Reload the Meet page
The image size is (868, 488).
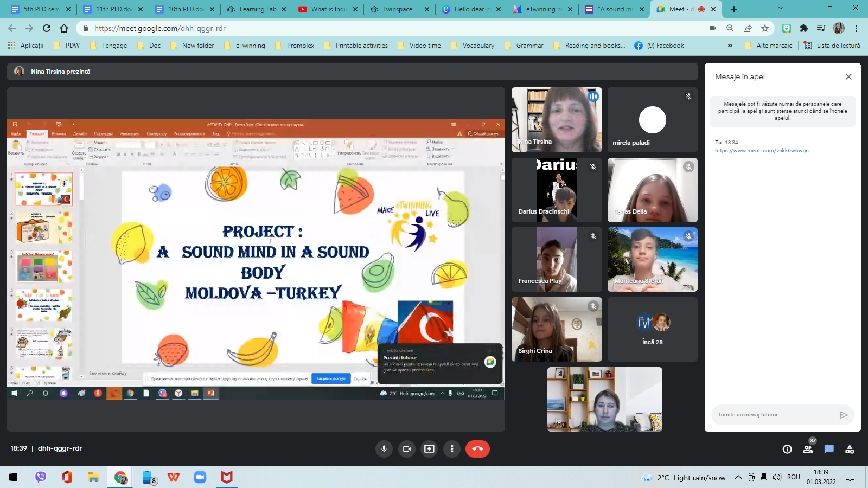47,28
